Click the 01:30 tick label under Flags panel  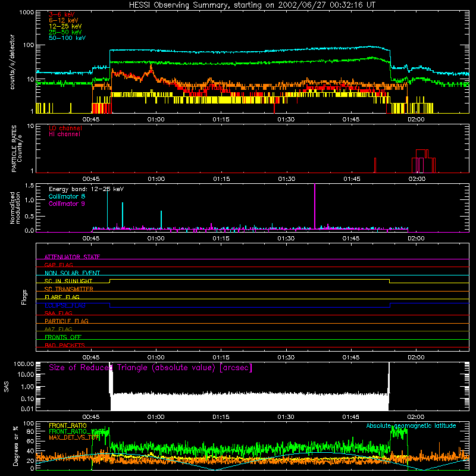coord(286,358)
